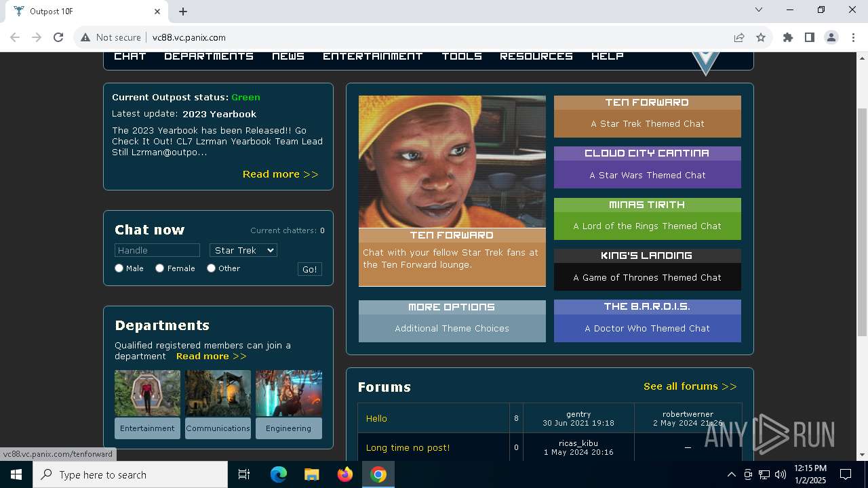Screen dimensions: 868x488
Task: Open the tab search dropdown arrow
Action: coord(759,9)
